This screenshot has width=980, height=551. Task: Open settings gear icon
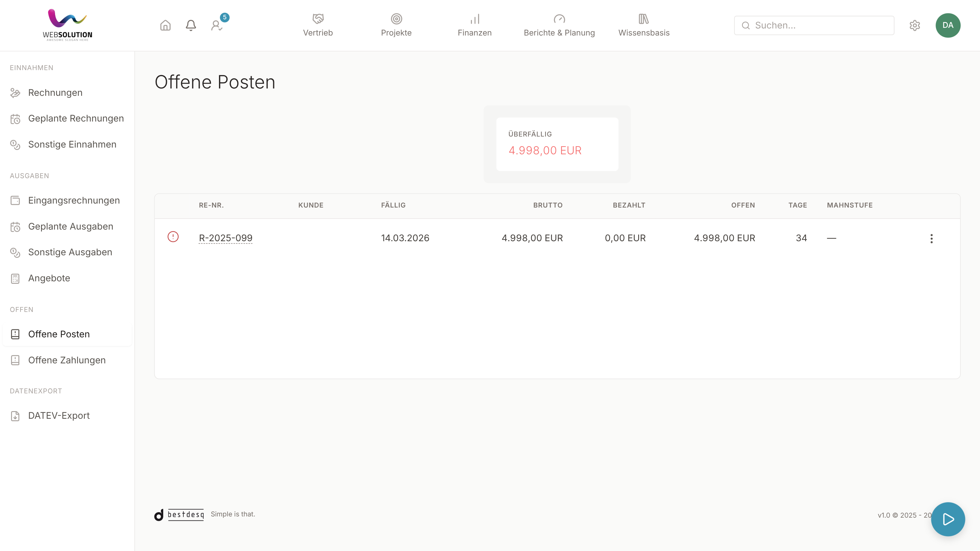(x=914, y=25)
